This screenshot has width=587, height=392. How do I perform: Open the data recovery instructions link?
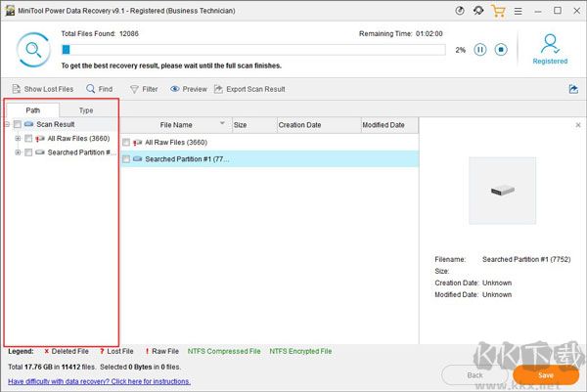99,381
